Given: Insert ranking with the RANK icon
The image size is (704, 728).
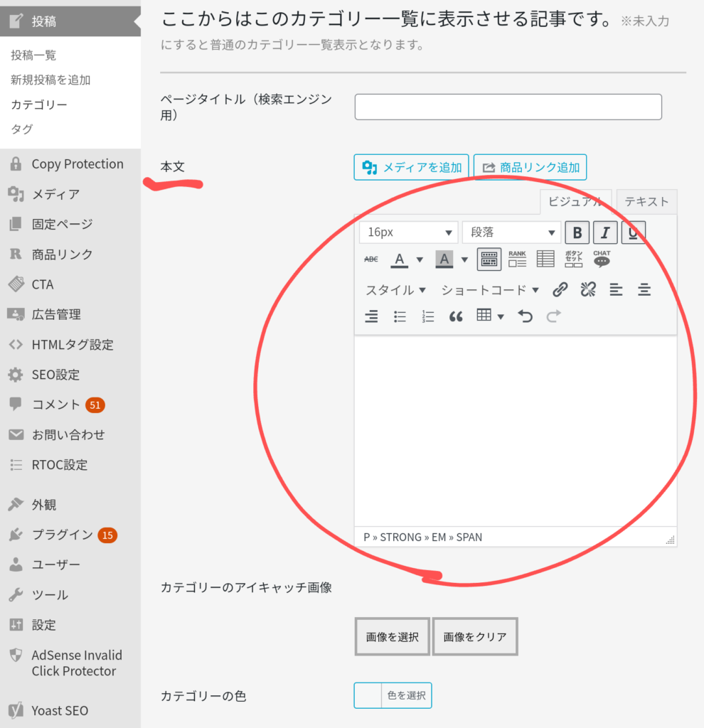Looking at the screenshot, I should point(517,259).
